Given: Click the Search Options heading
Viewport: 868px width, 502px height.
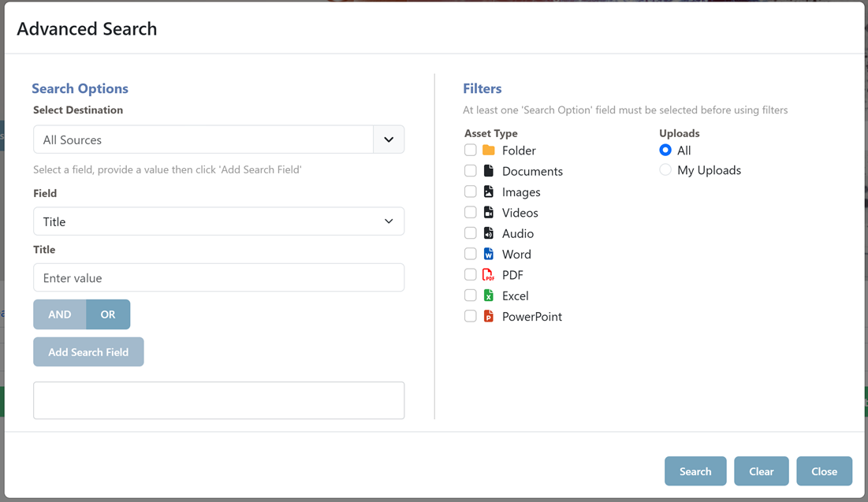Looking at the screenshot, I should coord(80,88).
